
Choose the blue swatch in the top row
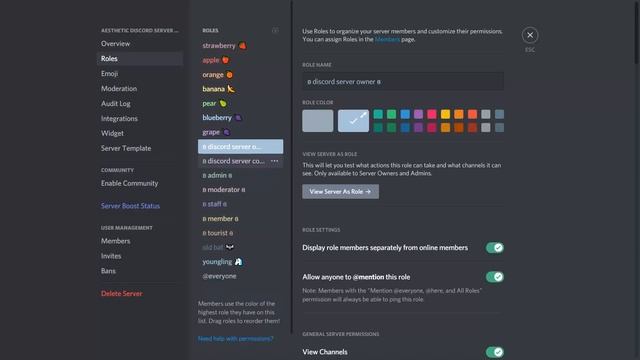405,114
